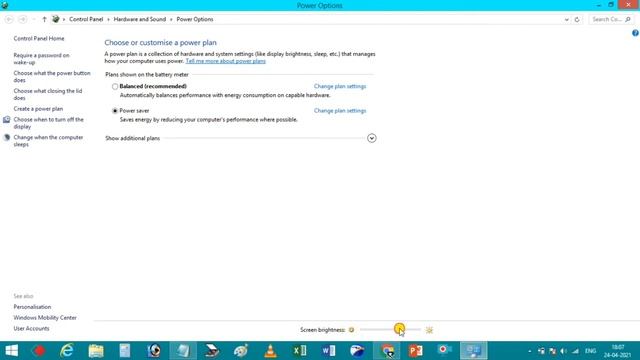This screenshot has width=640, height=360.
Task: Open Choose what closing the lid does
Action: (48, 94)
